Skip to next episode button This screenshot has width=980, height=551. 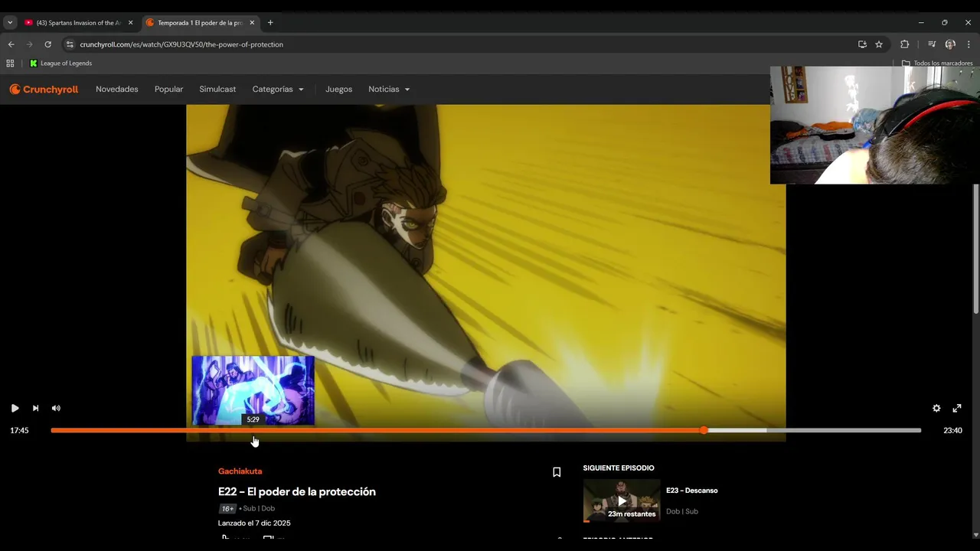pyautogui.click(x=35, y=408)
